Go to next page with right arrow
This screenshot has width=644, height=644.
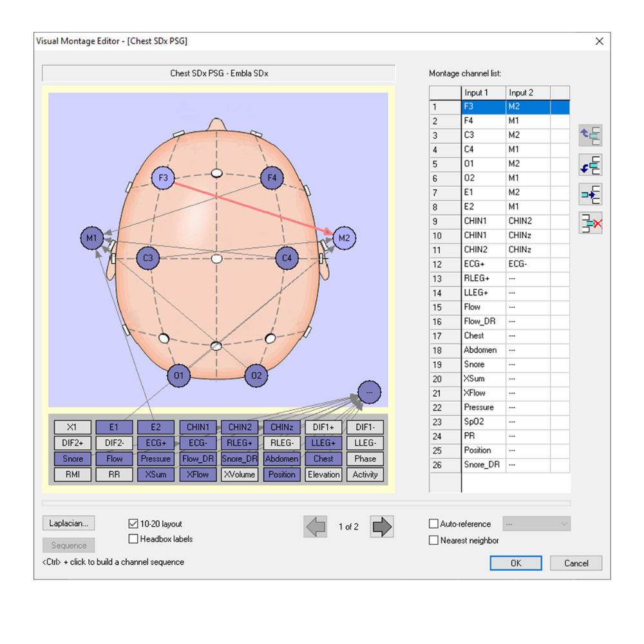pyautogui.click(x=382, y=527)
